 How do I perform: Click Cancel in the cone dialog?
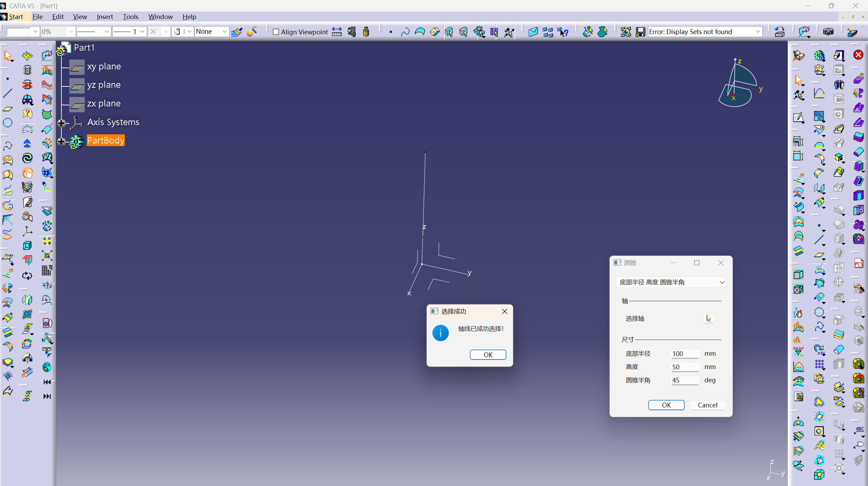pos(707,405)
